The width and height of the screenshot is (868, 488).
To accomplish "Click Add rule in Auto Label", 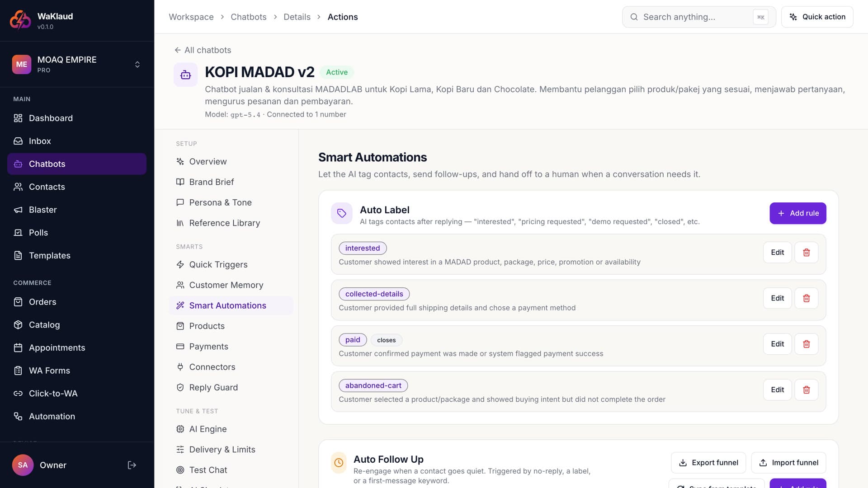I will click(x=798, y=213).
